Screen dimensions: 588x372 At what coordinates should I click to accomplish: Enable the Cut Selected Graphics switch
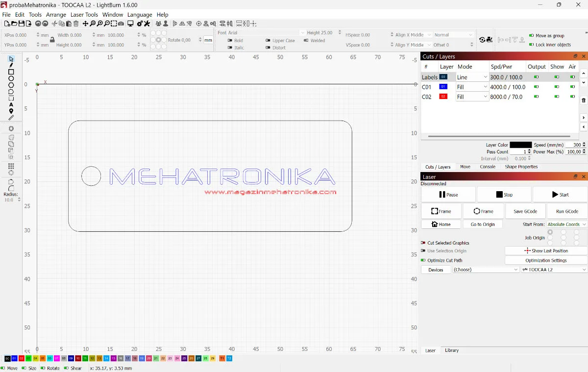tap(423, 243)
